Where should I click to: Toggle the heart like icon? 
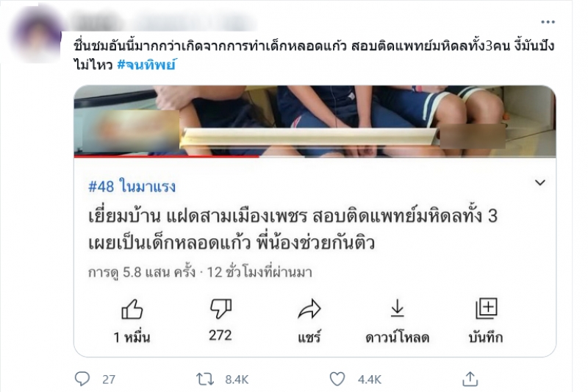(x=337, y=379)
